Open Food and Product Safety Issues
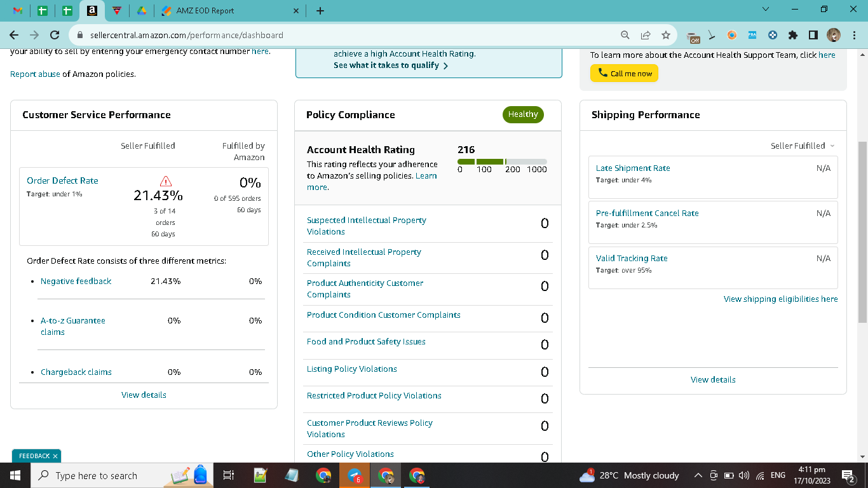This screenshot has width=868, height=488. coord(366,341)
